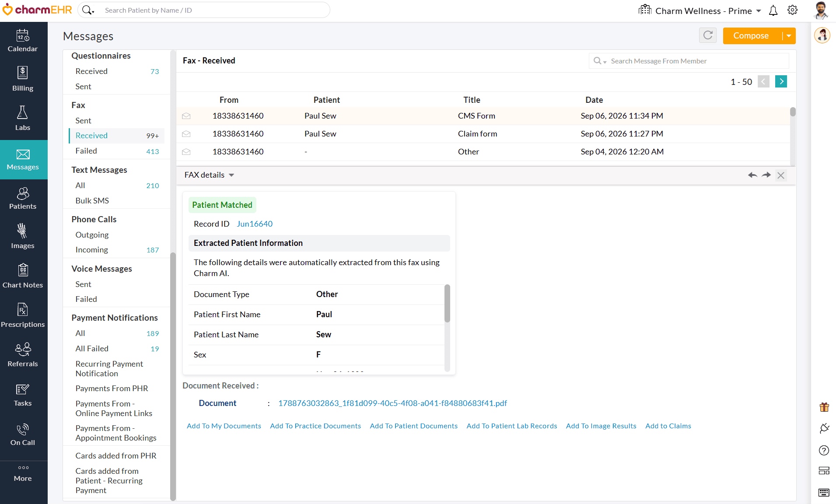Open the gift box icon
Image resolution: width=836 pixels, height=504 pixels.
coord(824,407)
